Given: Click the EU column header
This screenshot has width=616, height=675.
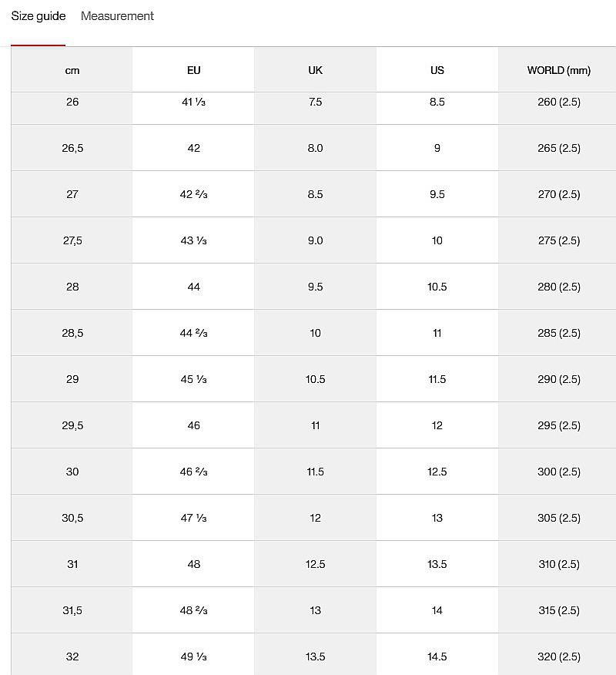Looking at the screenshot, I should click(193, 70).
